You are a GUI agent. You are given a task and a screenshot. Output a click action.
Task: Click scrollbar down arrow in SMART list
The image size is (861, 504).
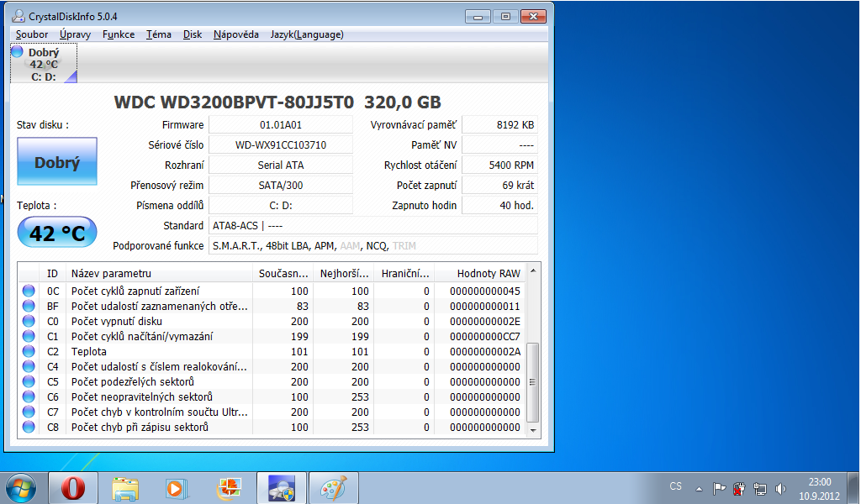(532, 431)
